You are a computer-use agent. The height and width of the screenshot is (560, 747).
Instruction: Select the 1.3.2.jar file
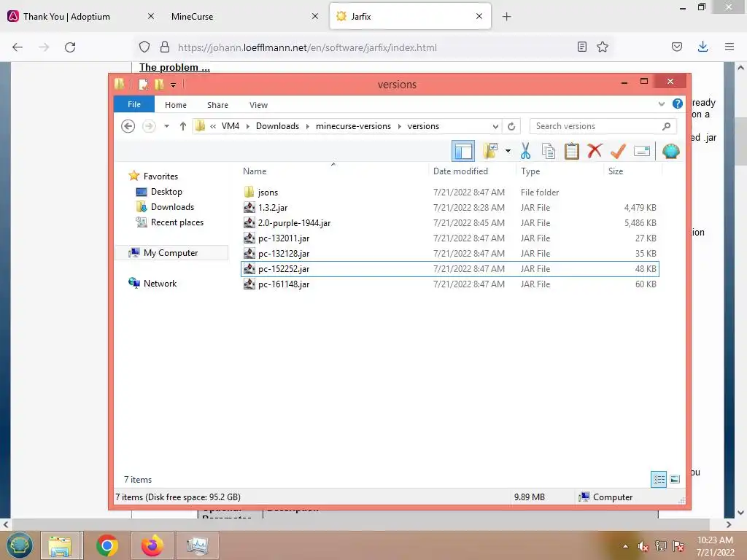[450, 208]
